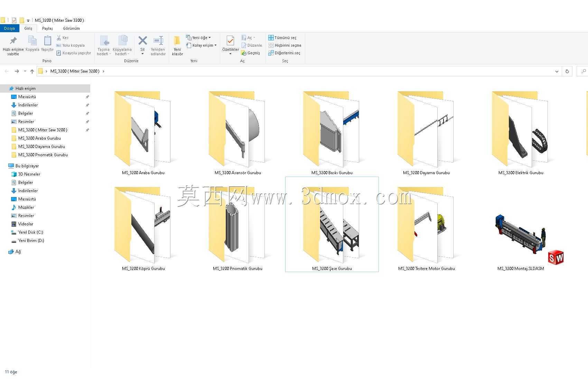Select MS_3200 Pnomatik Gurubu folder thumbnail
Viewport: 588px width, 392px height.
point(237,224)
